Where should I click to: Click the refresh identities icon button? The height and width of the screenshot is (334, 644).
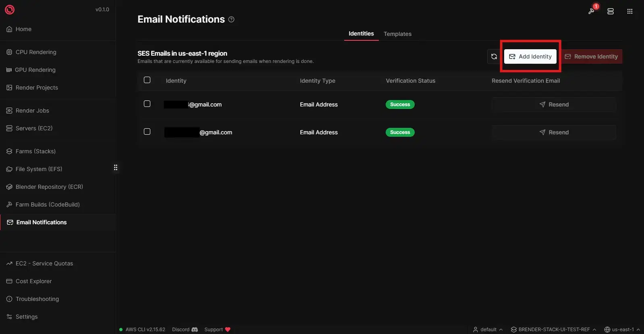tap(494, 56)
